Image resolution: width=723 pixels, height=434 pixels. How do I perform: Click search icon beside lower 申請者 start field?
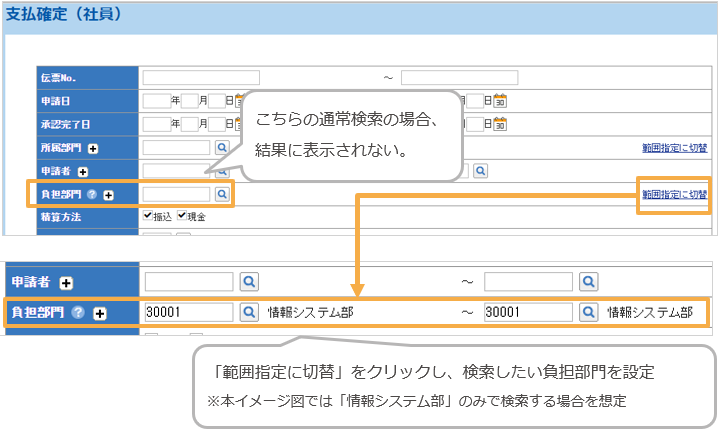point(249,282)
